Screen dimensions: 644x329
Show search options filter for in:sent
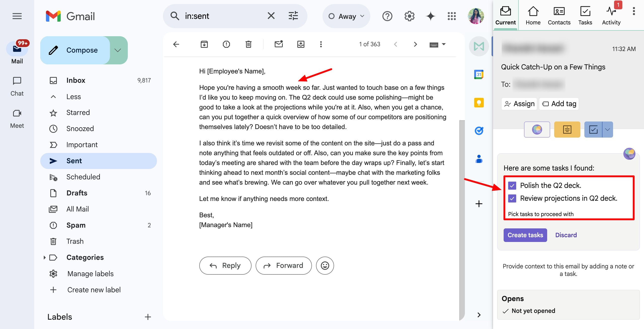(293, 16)
